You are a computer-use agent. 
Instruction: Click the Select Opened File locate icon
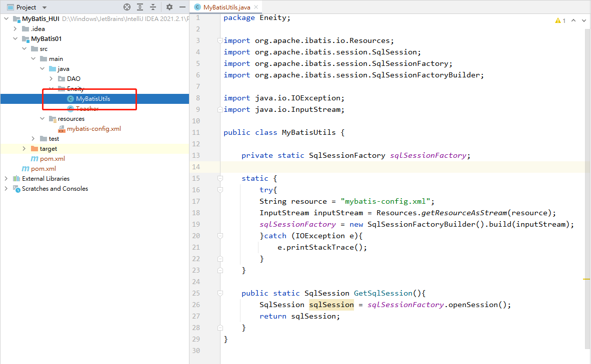coord(127,7)
